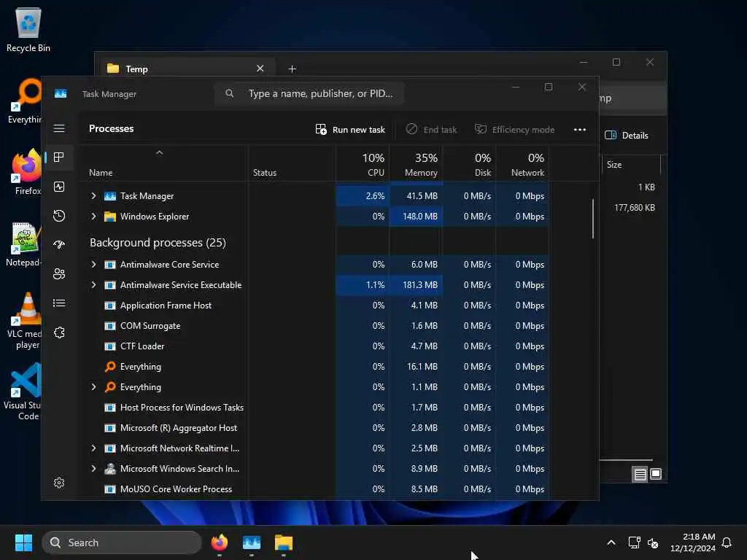747x560 pixels.
Task: Click the Task Manager app icon in title bar
Action: 61,94
